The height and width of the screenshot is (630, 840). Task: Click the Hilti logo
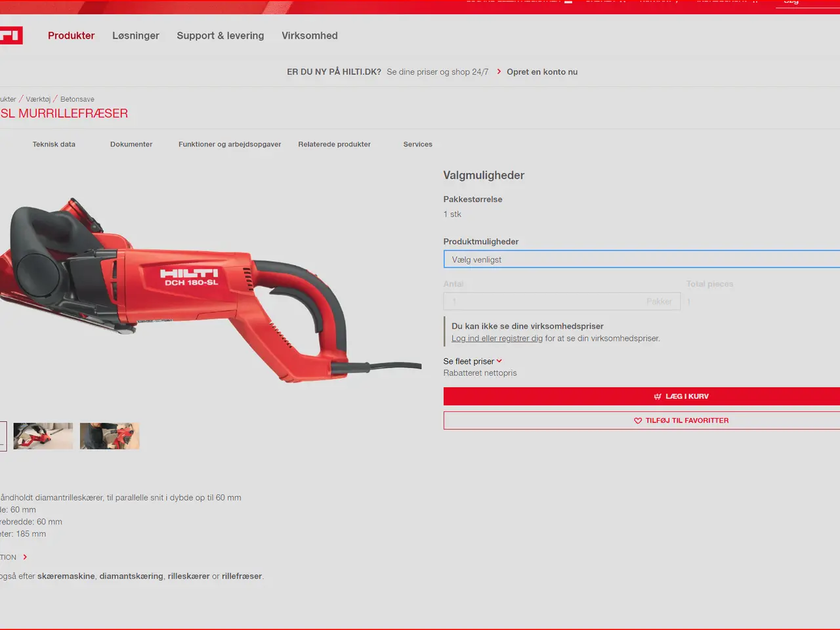coord(10,35)
